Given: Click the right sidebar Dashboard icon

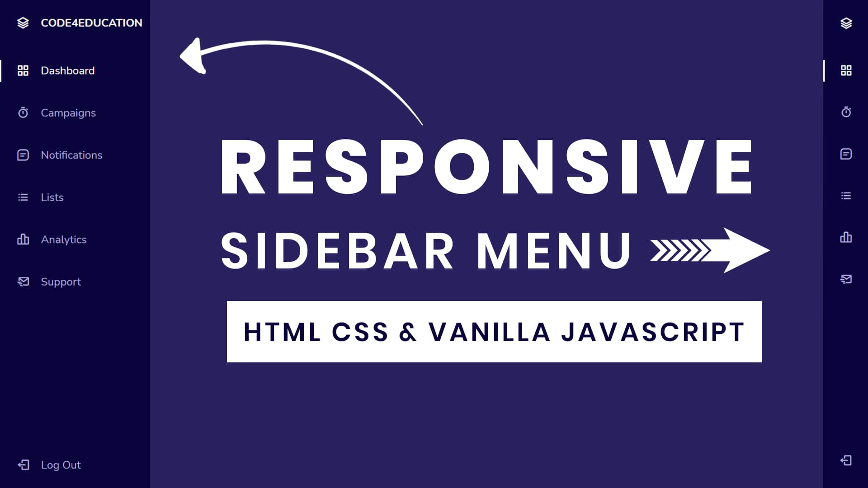Looking at the screenshot, I should coord(846,70).
